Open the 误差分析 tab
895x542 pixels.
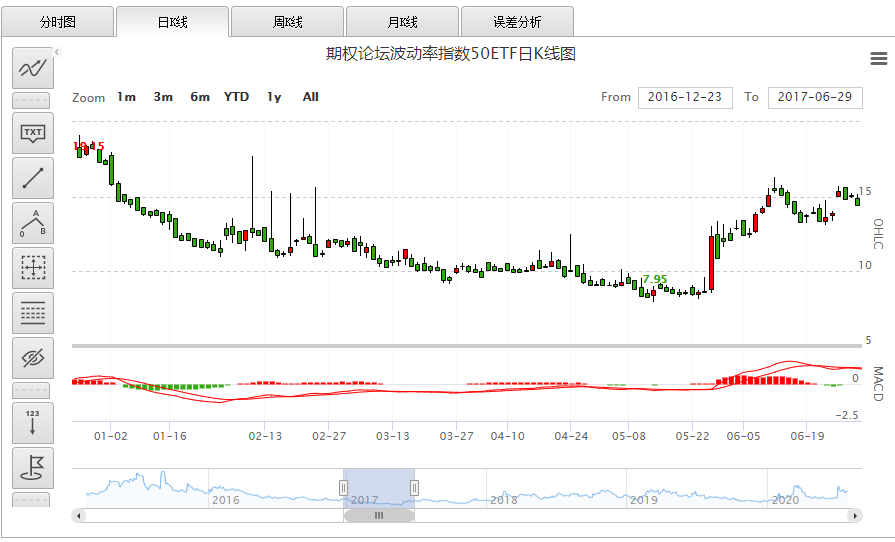point(517,21)
